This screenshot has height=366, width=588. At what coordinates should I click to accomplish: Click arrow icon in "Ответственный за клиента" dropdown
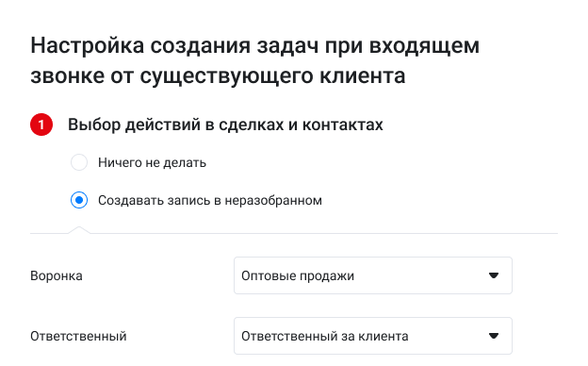click(494, 336)
